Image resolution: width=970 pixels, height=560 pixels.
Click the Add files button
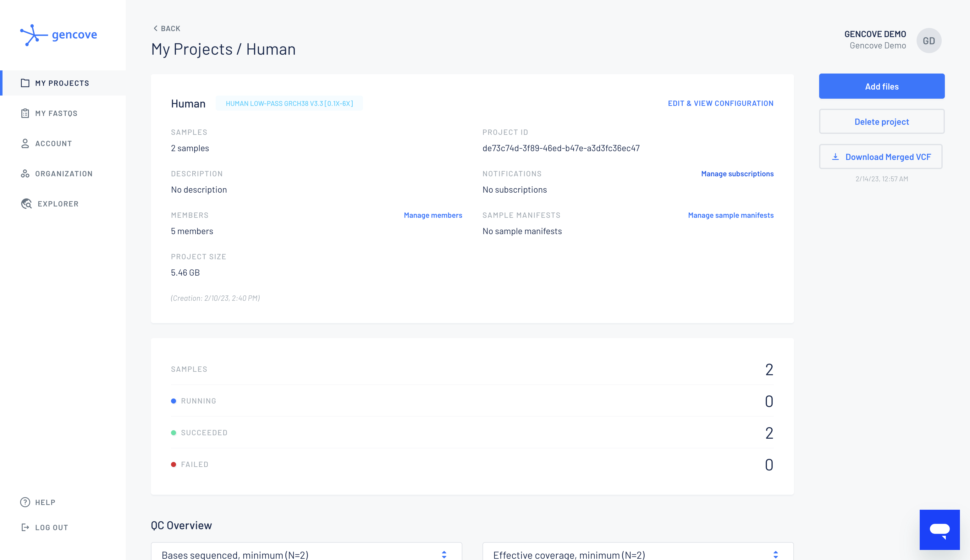coord(882,86)
